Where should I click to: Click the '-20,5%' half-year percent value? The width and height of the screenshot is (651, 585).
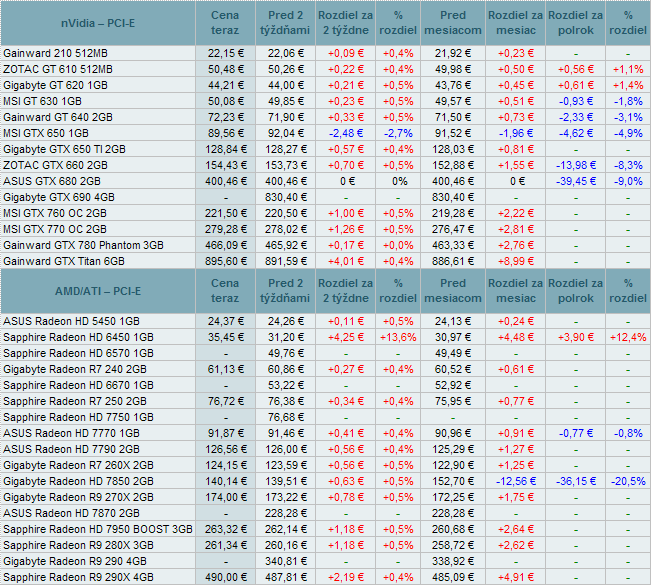click(628, 481)
